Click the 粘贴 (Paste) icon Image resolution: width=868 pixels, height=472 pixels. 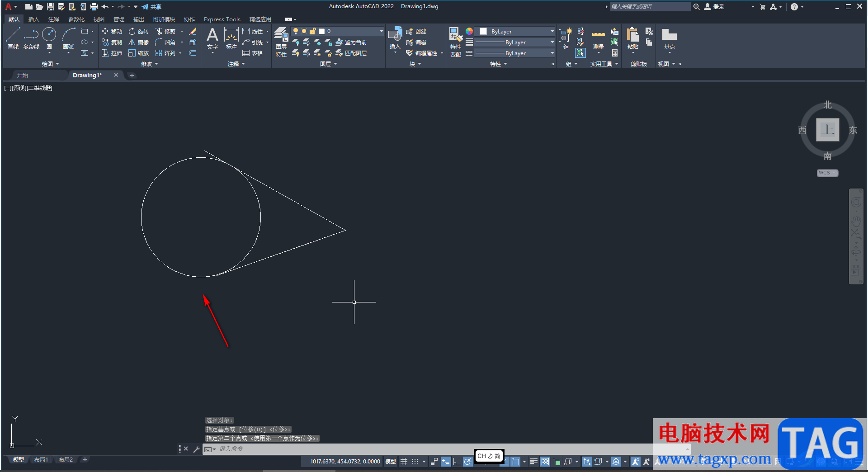click(x=633, y=38)
